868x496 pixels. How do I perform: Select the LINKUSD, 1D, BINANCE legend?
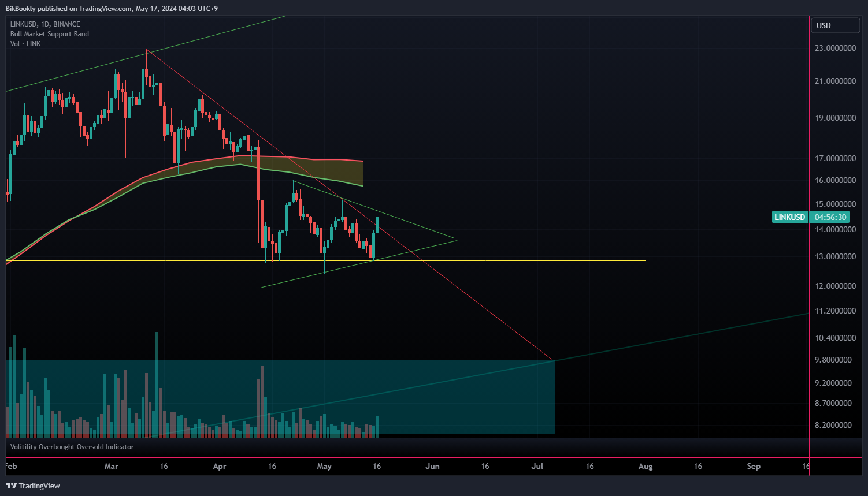[x=45, y=24]
